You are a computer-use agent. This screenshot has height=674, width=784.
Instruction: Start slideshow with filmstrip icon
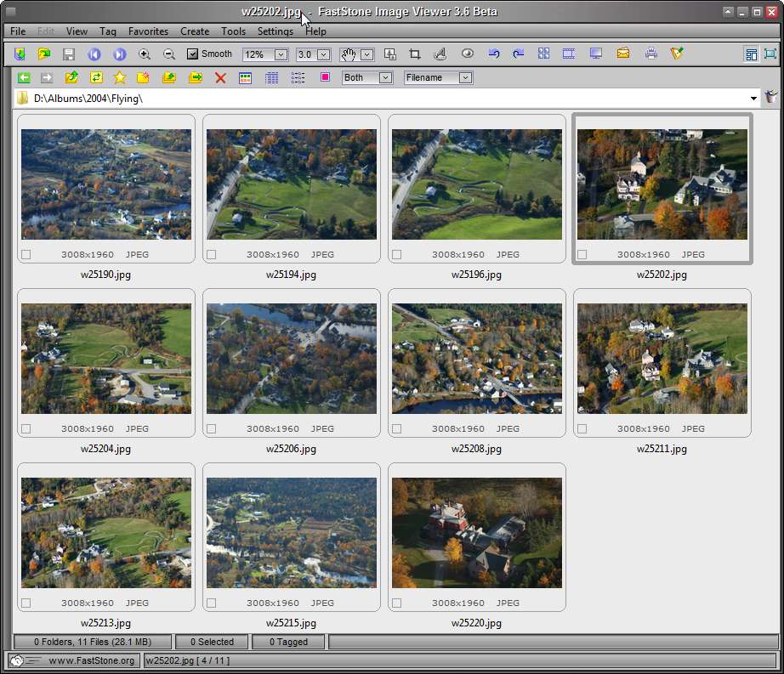[569, 54]
